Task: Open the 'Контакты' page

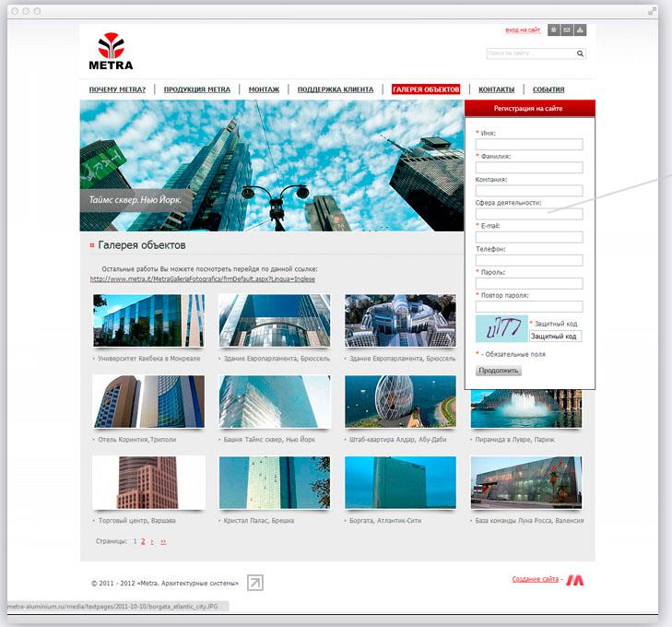Action: pos(496,89)
